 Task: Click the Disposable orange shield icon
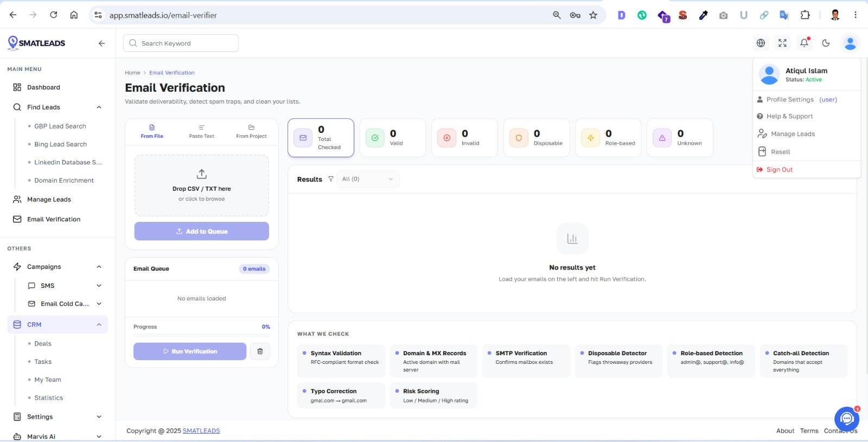point(519,138)
